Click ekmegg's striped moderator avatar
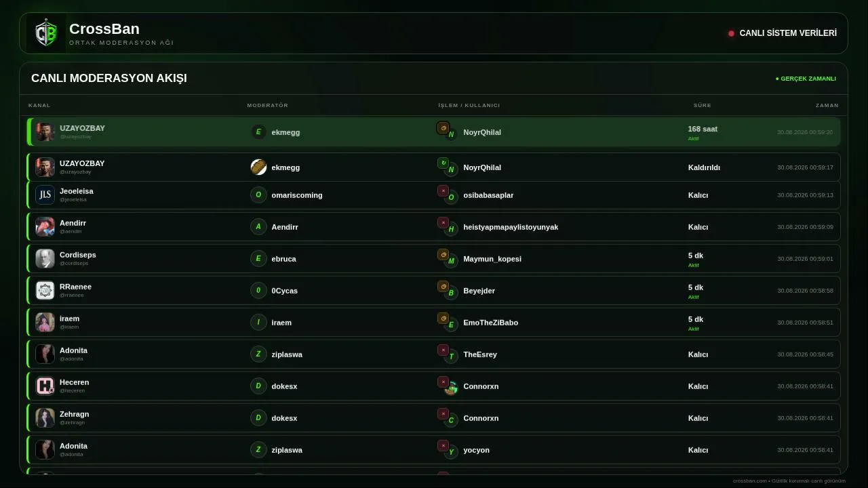The image size is (868, 488). 258,167
